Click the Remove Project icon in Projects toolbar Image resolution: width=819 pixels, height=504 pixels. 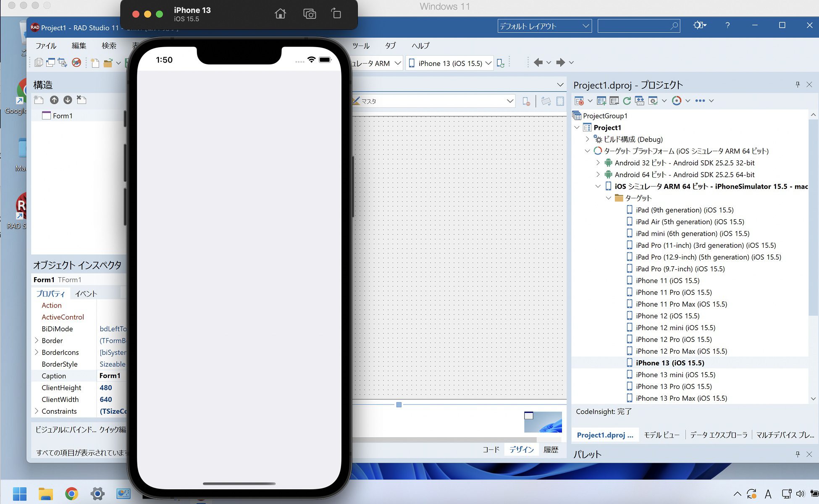[614, 101]
